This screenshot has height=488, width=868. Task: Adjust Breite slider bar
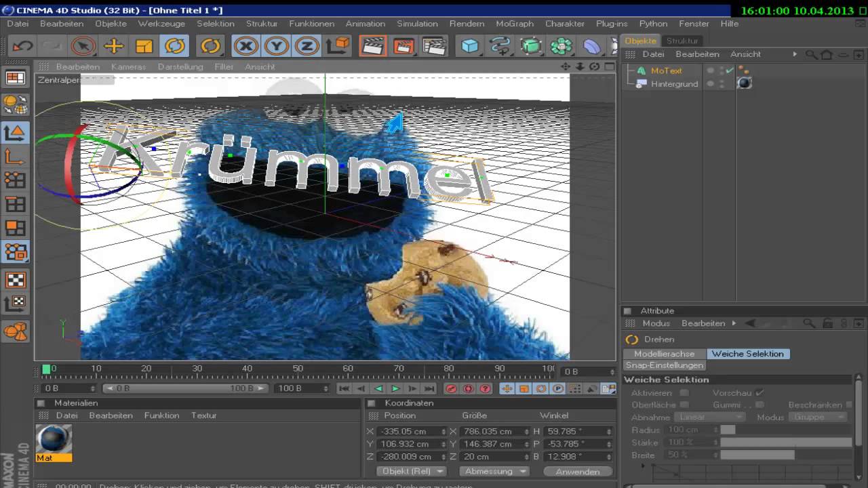coord(757,455)
